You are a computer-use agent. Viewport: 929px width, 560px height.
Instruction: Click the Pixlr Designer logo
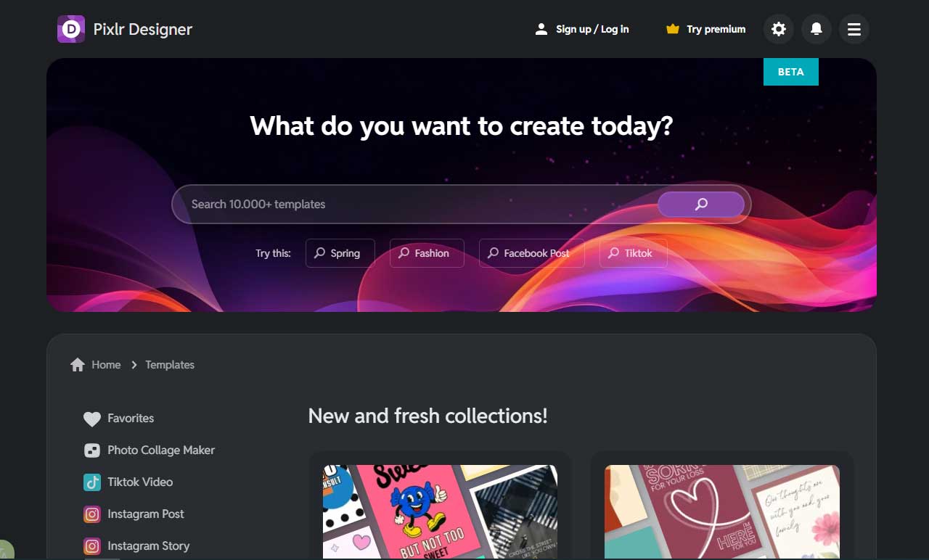click(70, 29)
